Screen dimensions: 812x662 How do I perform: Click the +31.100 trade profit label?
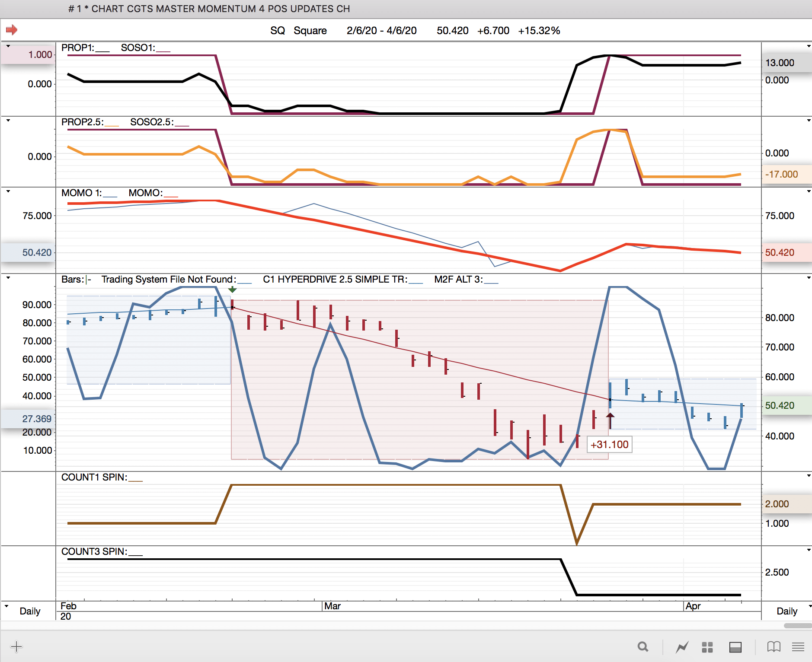609,444
